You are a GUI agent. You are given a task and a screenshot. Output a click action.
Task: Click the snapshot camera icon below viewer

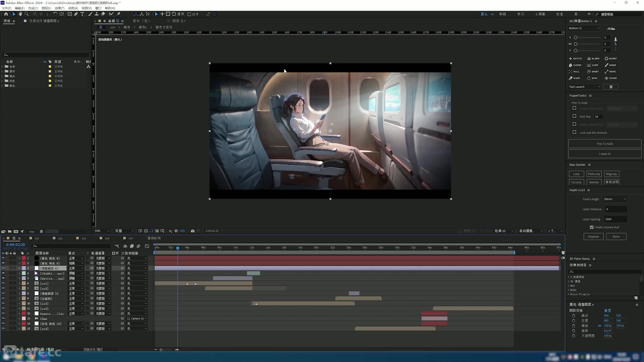click(x=193, y=231)
